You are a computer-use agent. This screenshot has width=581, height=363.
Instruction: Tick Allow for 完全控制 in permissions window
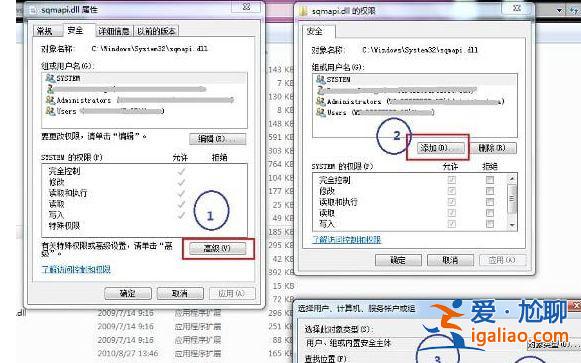(451, 180)
